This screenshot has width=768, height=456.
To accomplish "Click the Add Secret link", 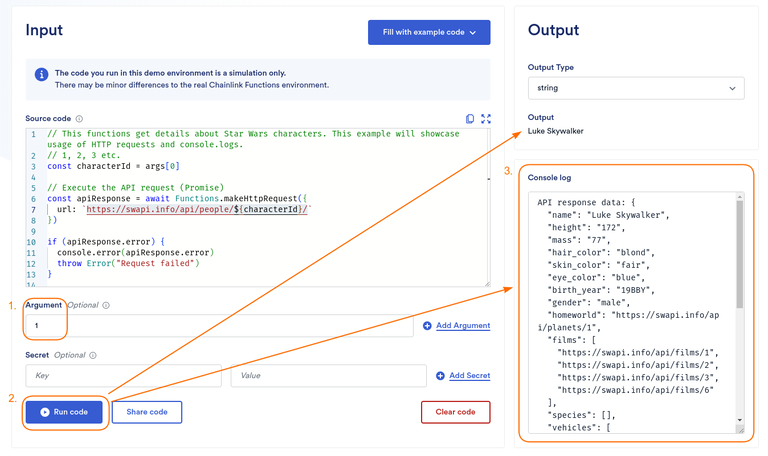I will click(469, 376).
